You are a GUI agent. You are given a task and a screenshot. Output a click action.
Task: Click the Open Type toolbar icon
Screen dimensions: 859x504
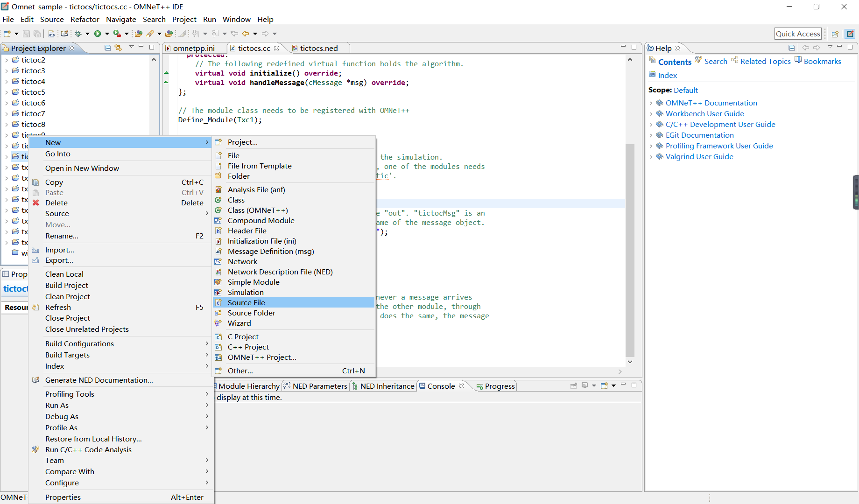pyautogui.click(x=139, y=34)
